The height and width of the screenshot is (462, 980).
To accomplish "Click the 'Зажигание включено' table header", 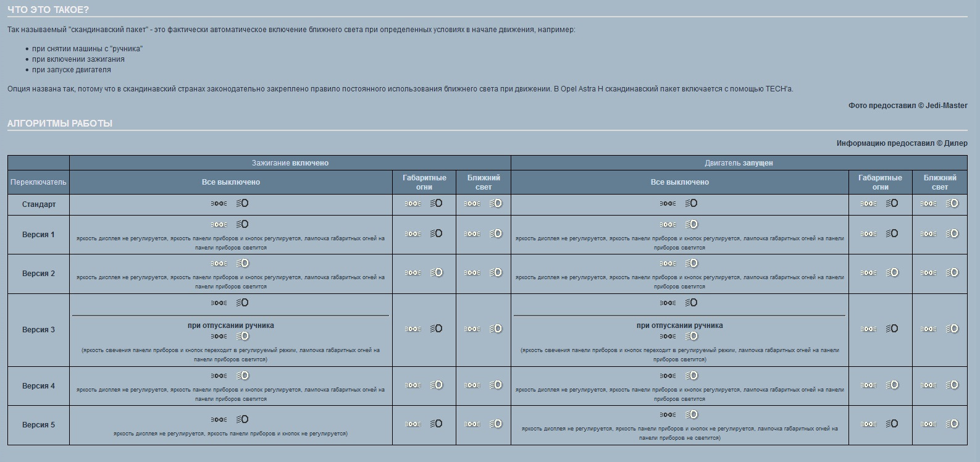I will click(x=290, y=163).
